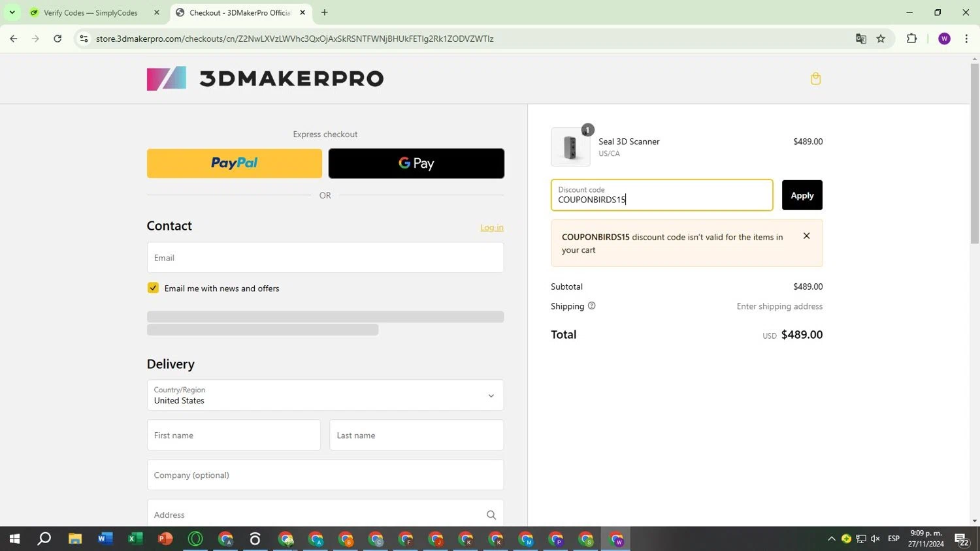
Task: Pay with the PayPal express button
Action: coord(235,163)
